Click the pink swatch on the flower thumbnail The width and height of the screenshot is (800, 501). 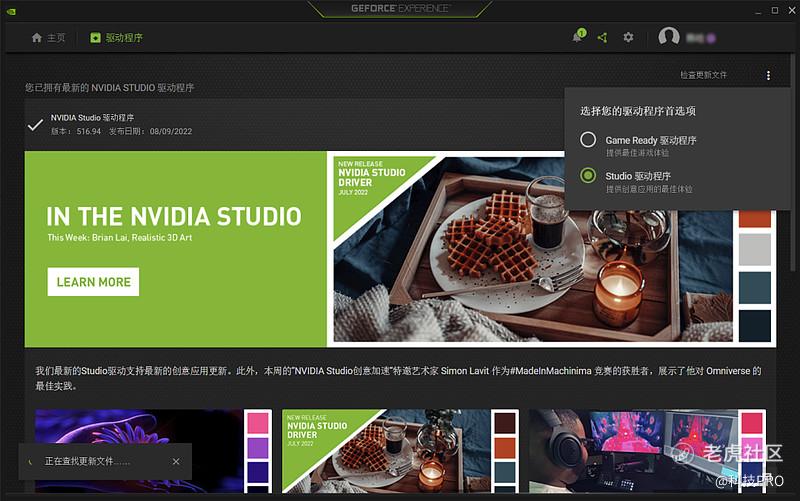258,422
